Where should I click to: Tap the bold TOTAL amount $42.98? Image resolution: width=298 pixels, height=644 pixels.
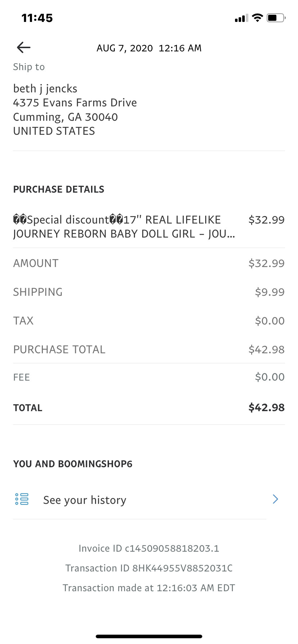(266, 408)
